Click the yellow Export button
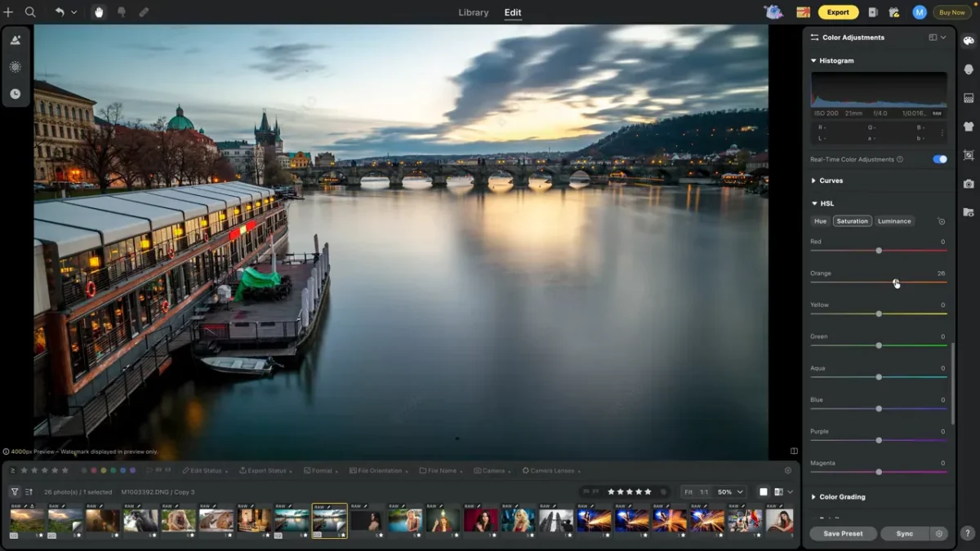This screenshot has height=551, width=980. coord(838,12)
